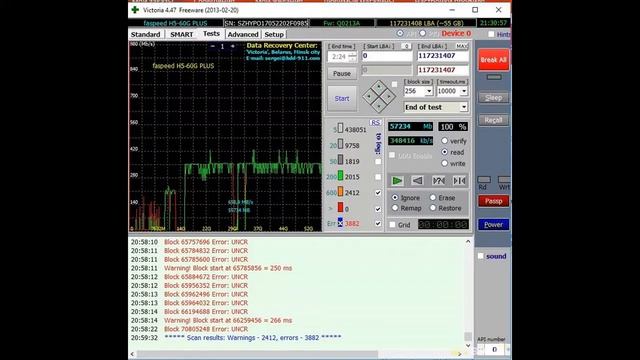Enable the Grid checkbox
640x360 pixels.
pyautogui.click(x=392, y=224)
